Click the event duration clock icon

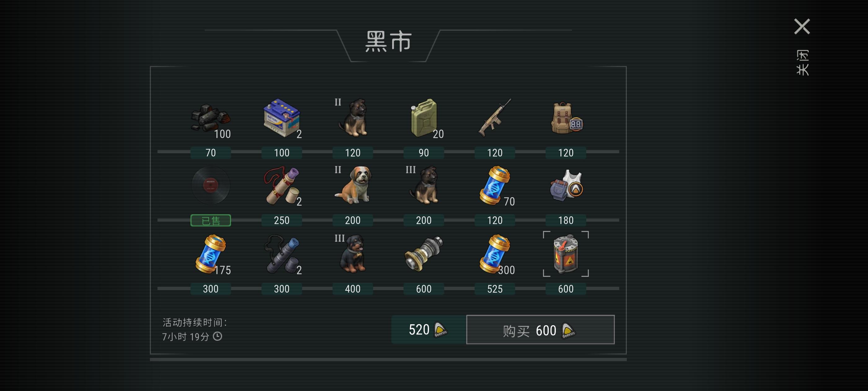point(218,336)
